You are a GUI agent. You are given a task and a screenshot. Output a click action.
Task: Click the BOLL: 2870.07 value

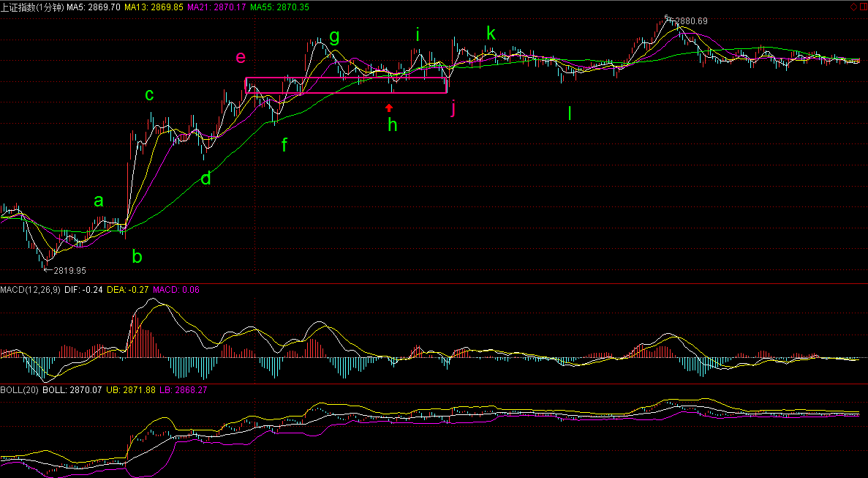pos(72,390)
